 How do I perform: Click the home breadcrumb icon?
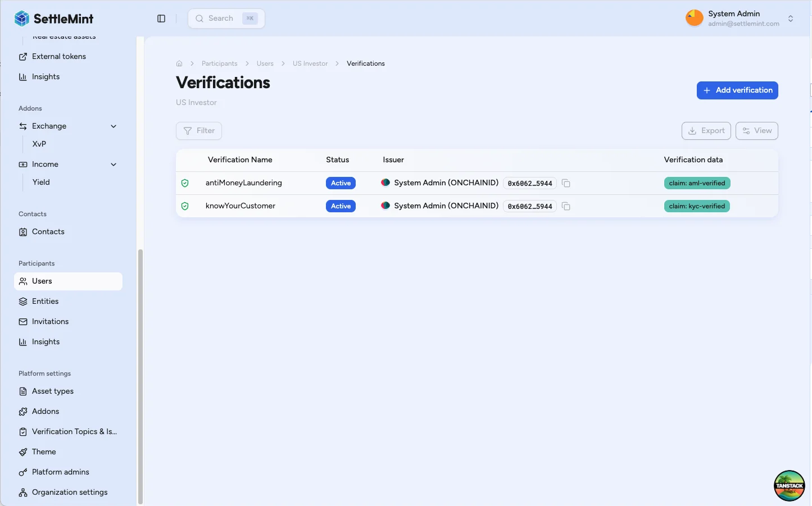179,63
